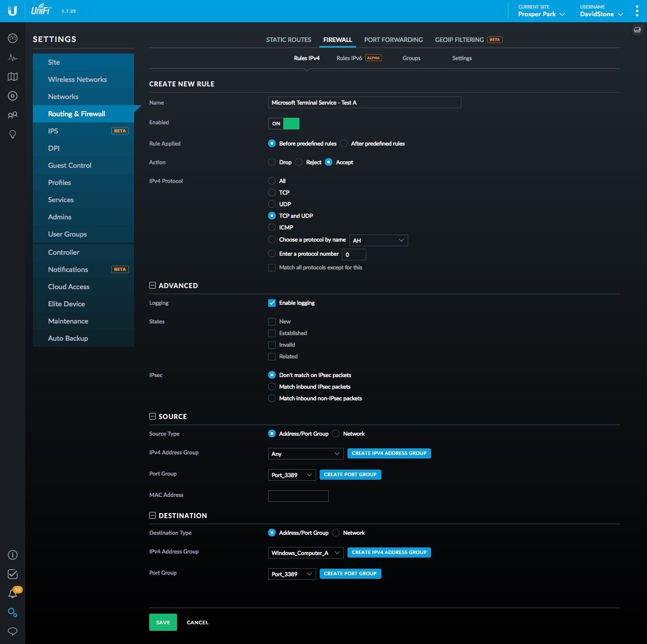Open the Rules IPv6 alpha tab

tap(349, 58)
